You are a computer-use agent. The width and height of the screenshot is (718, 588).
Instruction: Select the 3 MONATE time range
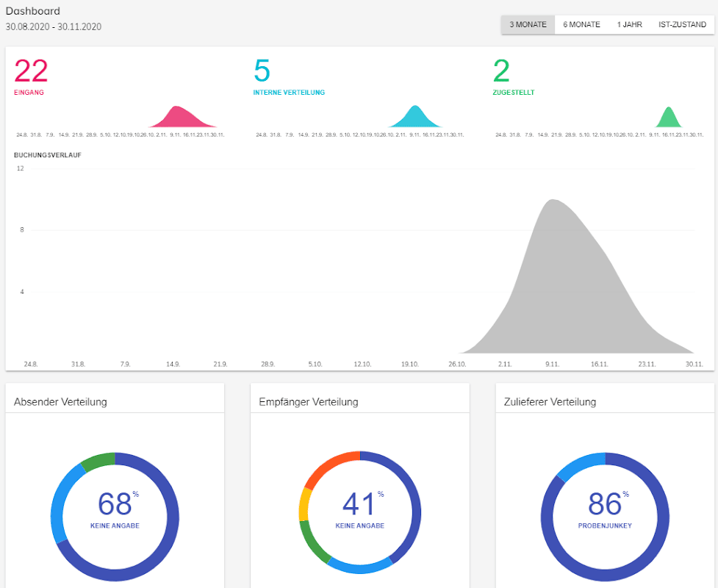coord(528,25)
